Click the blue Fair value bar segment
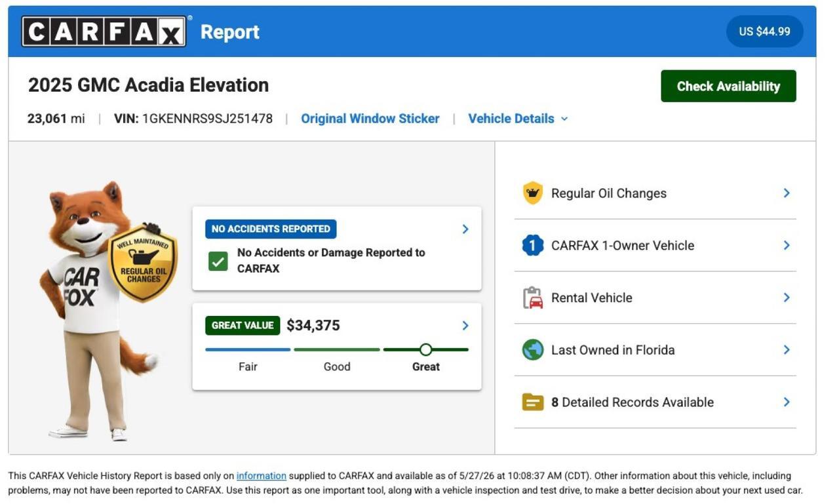Viewport: 839px width, 504px height. [248, 349]
